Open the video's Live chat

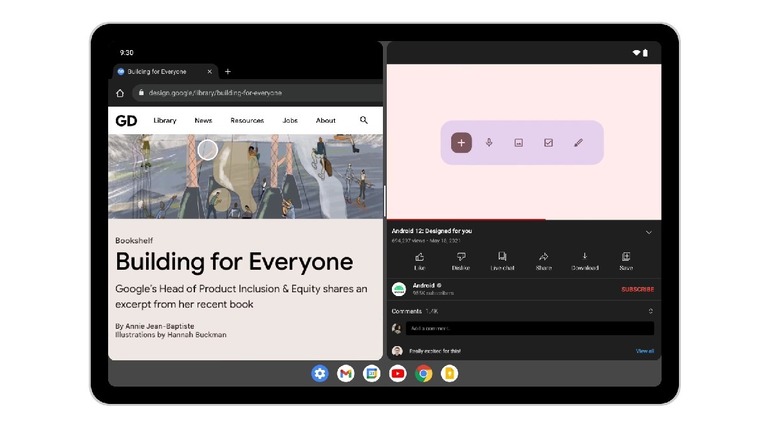(x=502, y=261)
